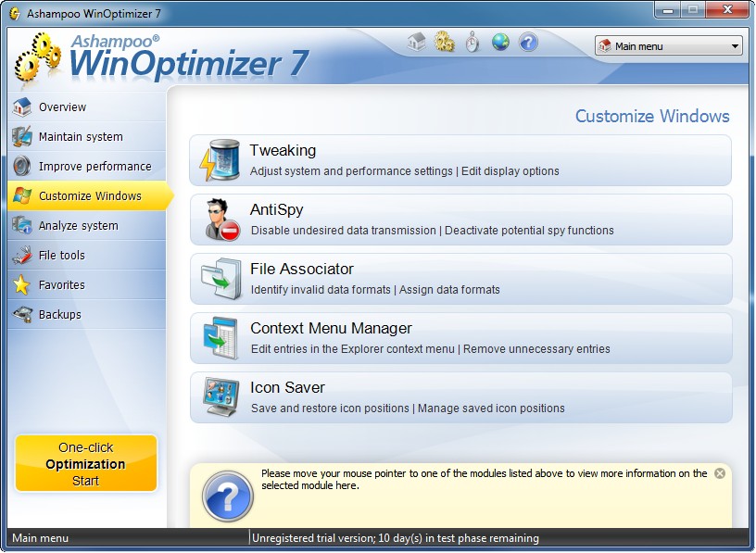
Task: Click 'Edit entries in the Explorer context menu' text
Action: pos(352,349)
